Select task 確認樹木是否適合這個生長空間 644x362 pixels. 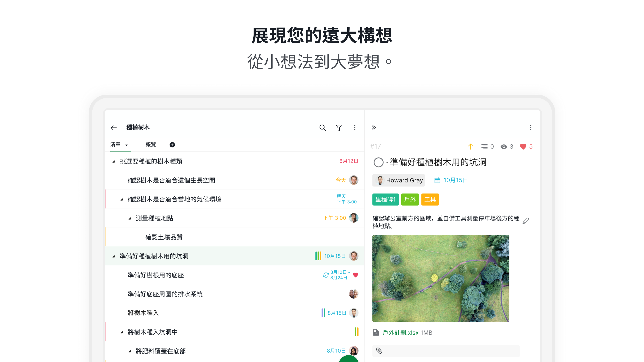pos(234,180)
